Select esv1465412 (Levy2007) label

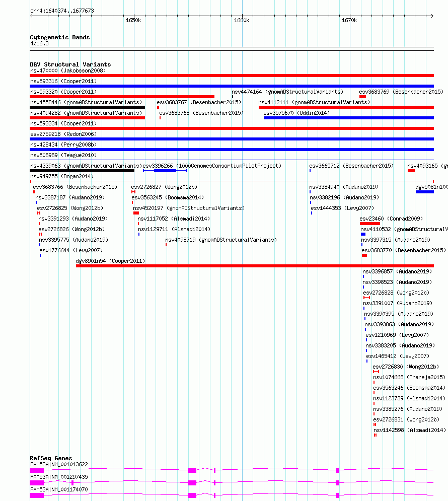398,355
